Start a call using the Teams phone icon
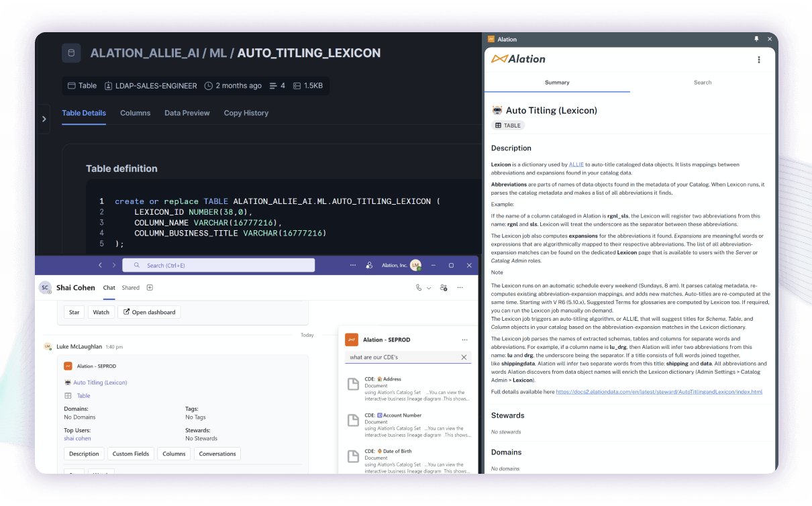Screen dimensions: 812x506 pos(417,287)
